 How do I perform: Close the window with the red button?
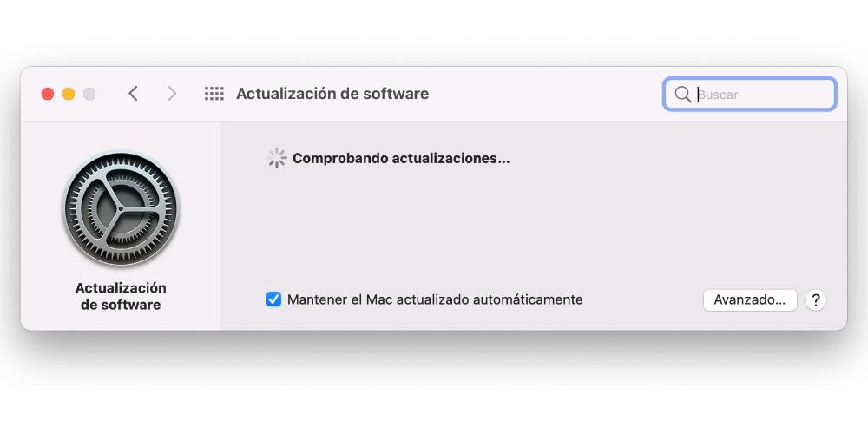click(48, 94)
